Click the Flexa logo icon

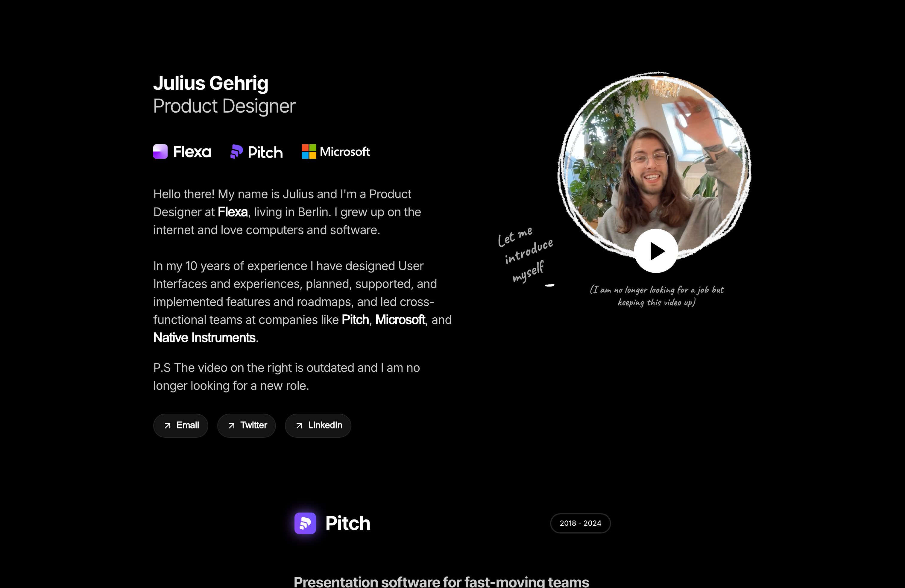click(160, 151)
